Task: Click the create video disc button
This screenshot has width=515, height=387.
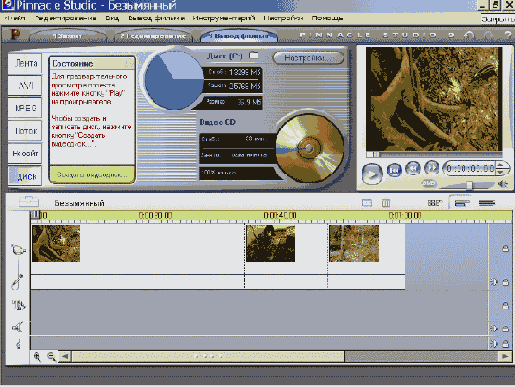Action: coord(92,175)
